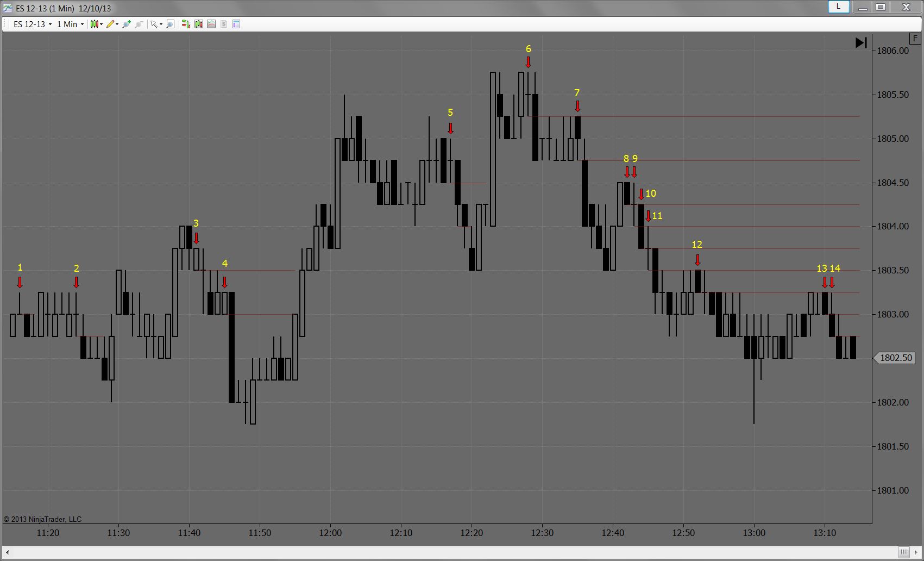
Task: Click the horizontal scrollbar right arrow
Action: tap(916, 552)
